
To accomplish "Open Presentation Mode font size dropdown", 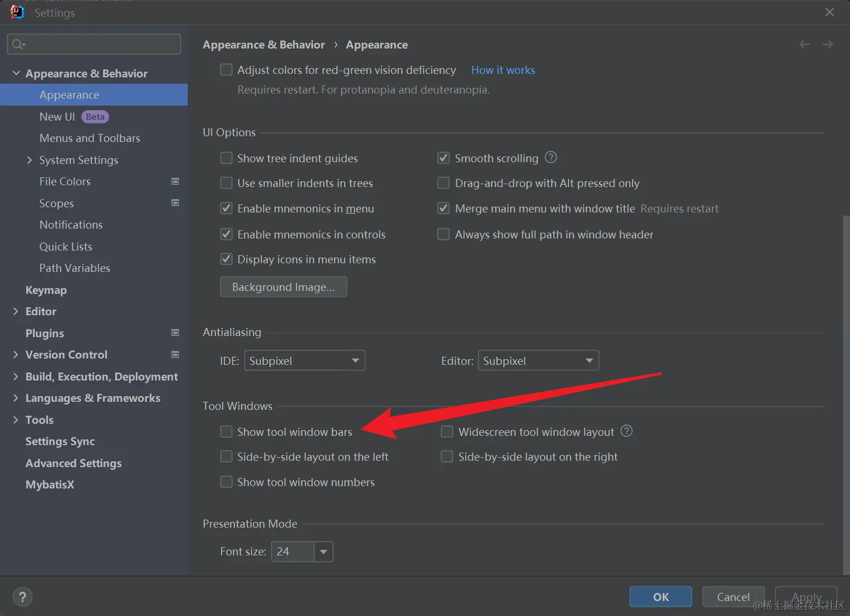I will [323, 551].
